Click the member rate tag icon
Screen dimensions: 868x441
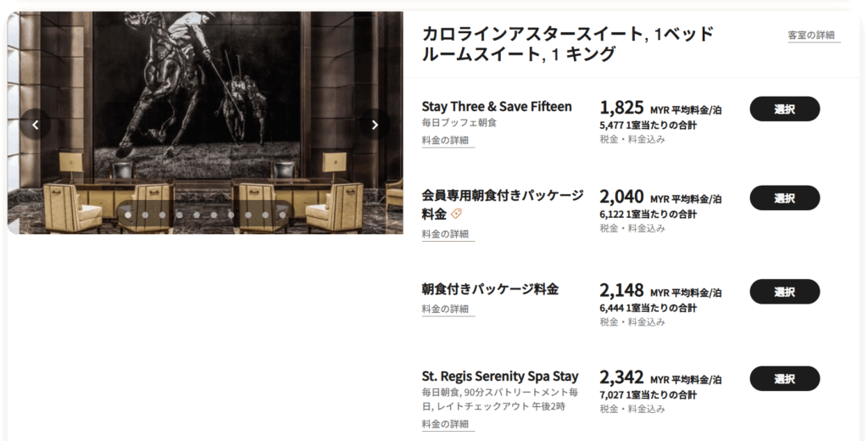(456, 214)
